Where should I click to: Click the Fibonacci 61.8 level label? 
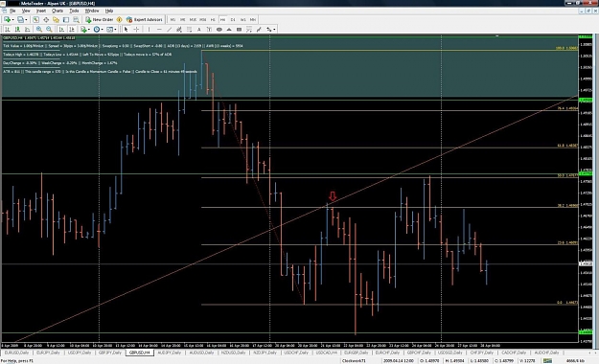click(567, 146)
